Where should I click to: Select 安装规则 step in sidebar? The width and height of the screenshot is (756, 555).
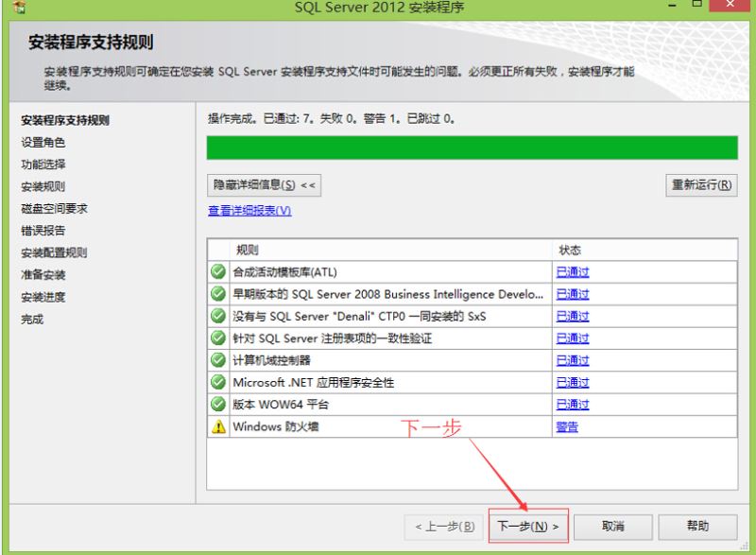[43, 186]
